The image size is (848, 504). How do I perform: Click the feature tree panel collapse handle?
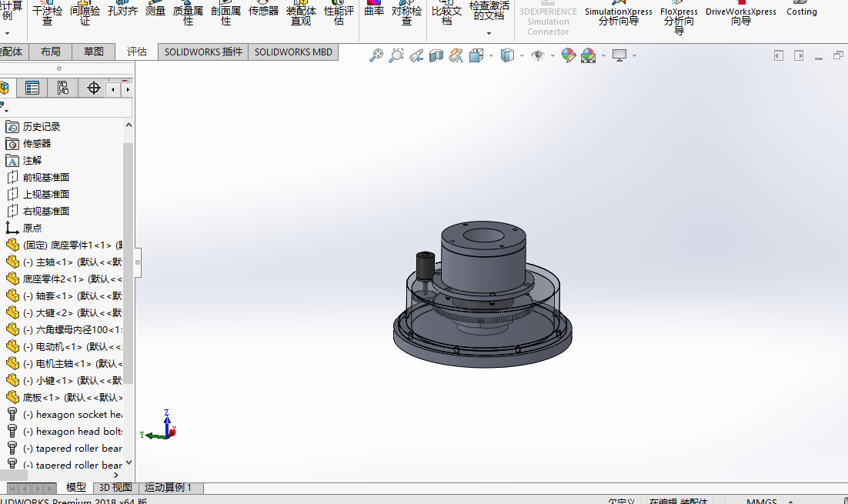pyautogui.click(x=138, y=262)
